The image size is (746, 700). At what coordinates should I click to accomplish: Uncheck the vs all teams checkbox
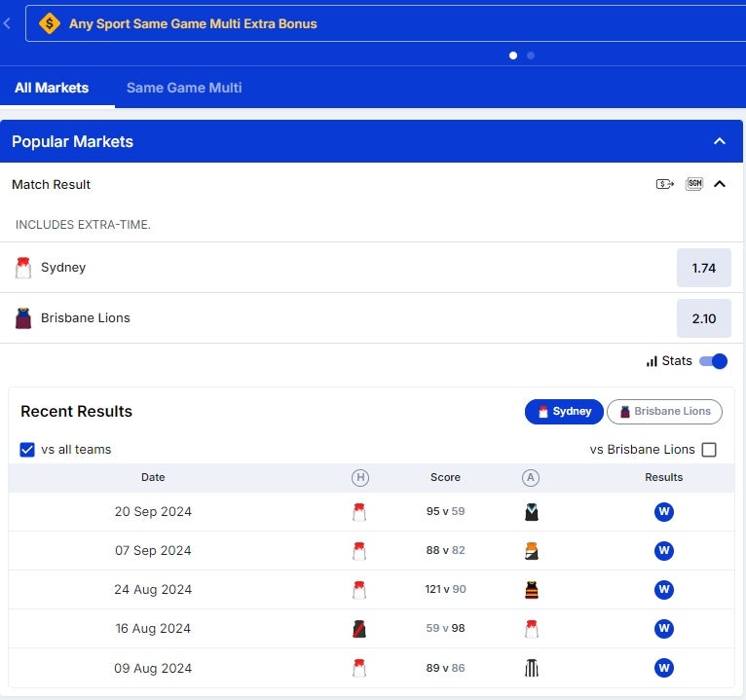27,450
